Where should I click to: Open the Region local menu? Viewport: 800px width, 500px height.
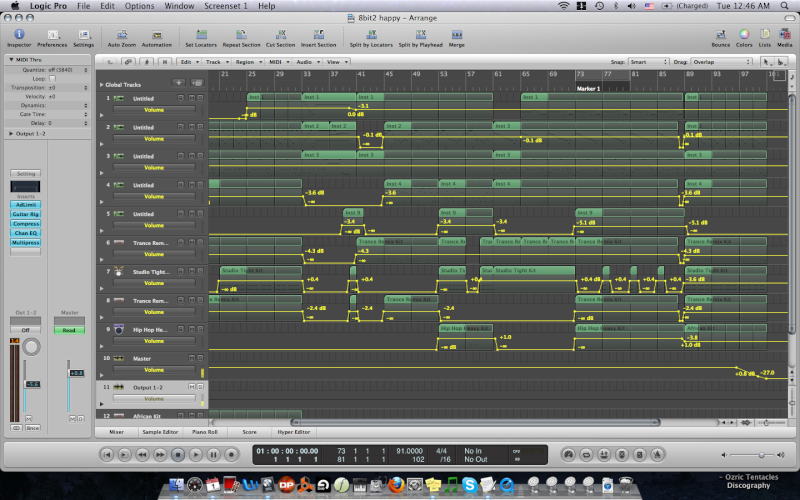[x=248, y=62]
